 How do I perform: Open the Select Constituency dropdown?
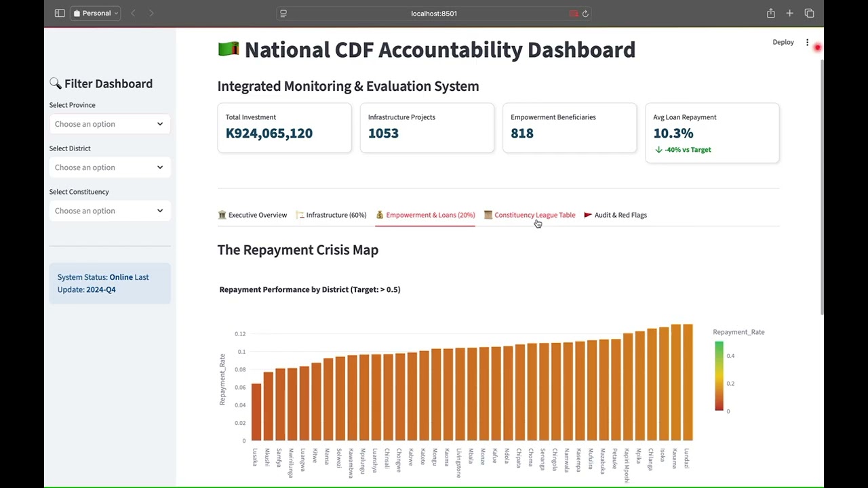click(x=109, y=211)
